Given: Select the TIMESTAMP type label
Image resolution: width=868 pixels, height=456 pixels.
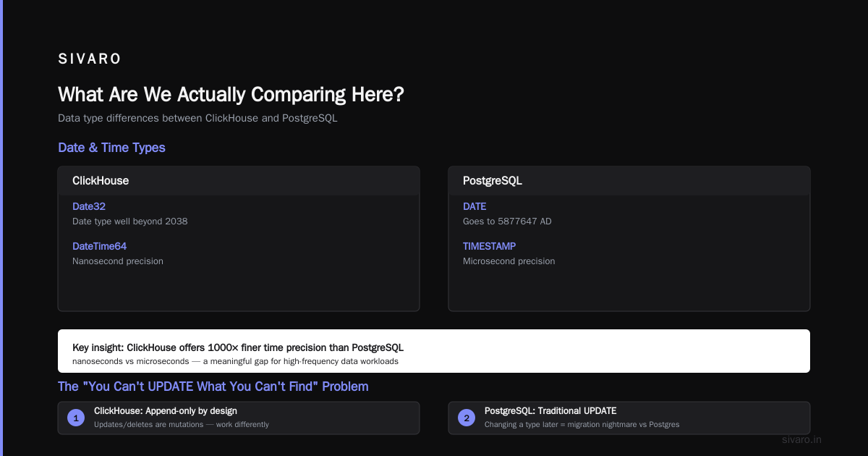Looking at the screenshot, I should click(x=490, y=247).
